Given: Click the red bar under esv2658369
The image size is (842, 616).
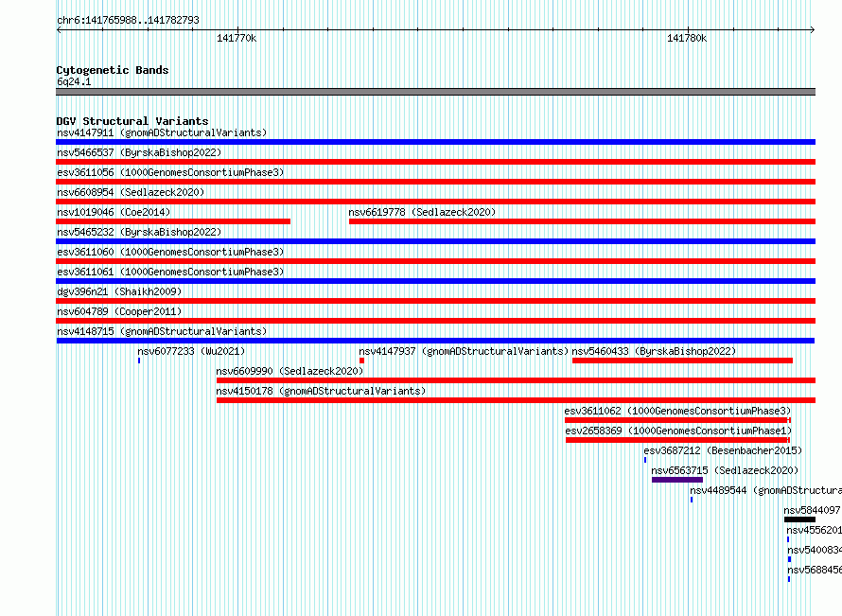Looking at the screenshot, I should pyautogui.click(x=677, y=440).
